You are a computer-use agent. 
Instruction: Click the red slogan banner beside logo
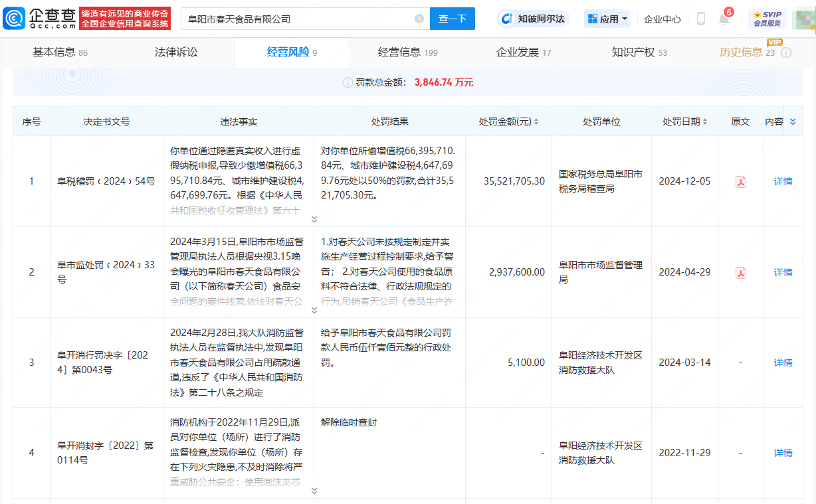click(x=125, y=19)
